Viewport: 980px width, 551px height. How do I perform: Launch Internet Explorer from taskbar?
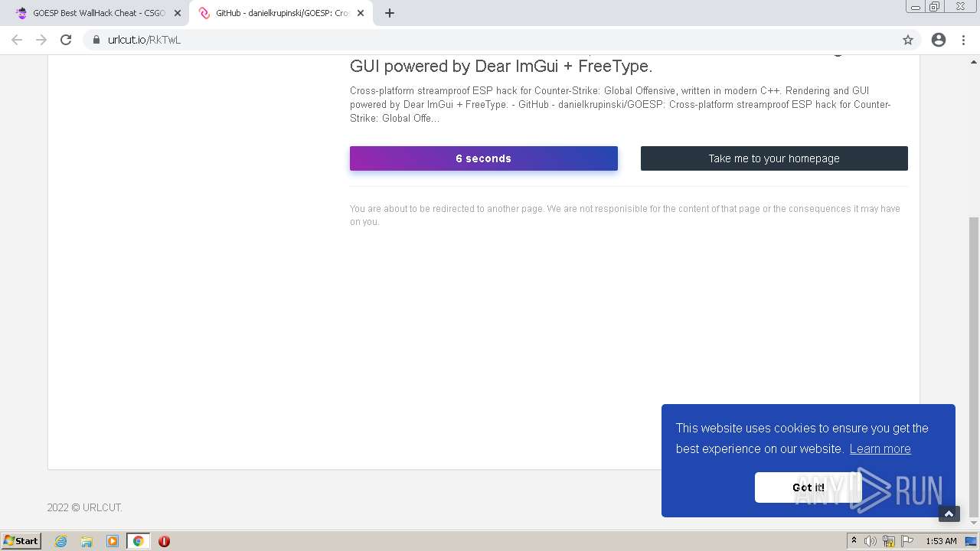click(x=61, y=541)
